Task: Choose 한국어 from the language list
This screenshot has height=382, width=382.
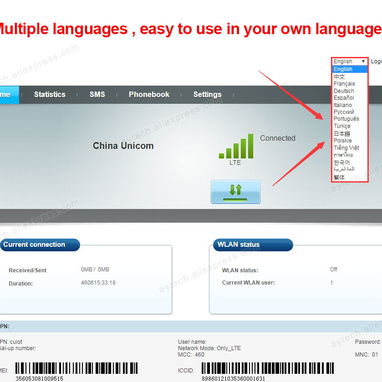Action: pyautogui.click(x=342, y=162)
